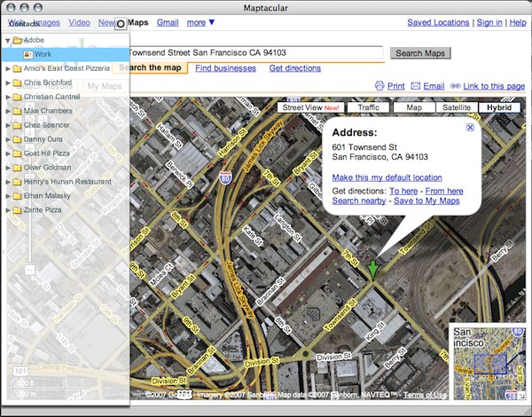Expand the Chris Brichford group
532x417 pixels.
(8, 83)
